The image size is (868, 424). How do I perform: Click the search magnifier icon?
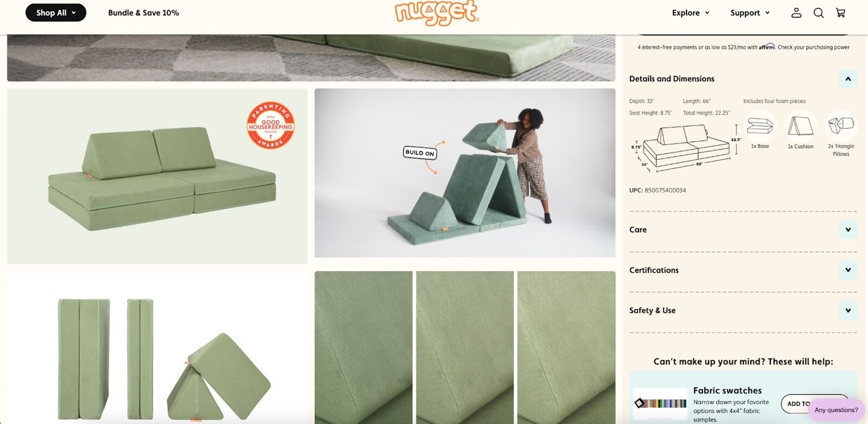(x=818, y=13)
